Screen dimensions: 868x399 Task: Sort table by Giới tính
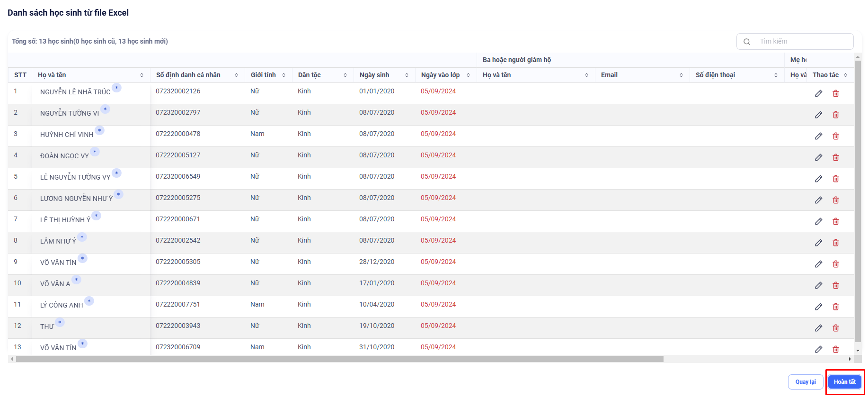coord(283,75)
